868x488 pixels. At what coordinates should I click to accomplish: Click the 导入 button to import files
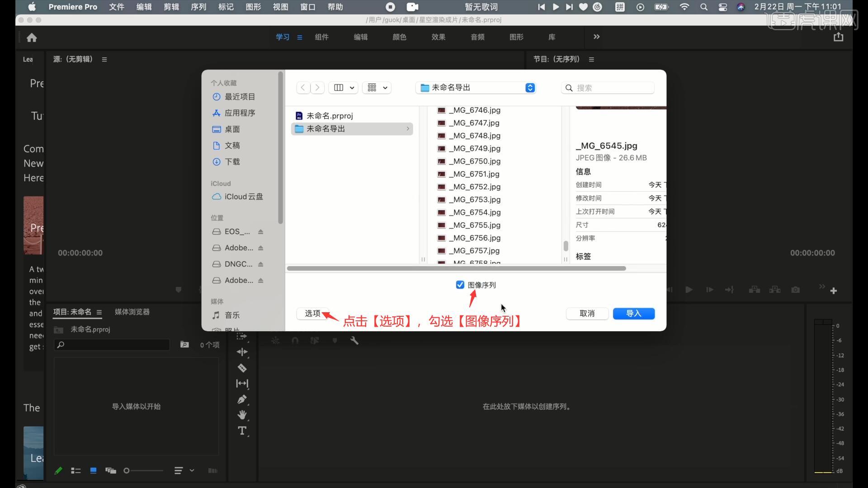(633, 313)
